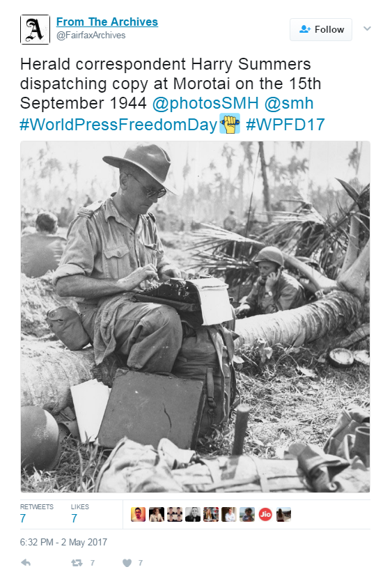Follow the From The Archives account

(x=320, y=29)
